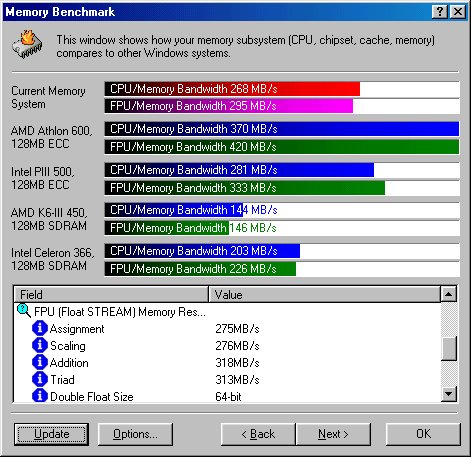Click the FPU/Memory Bandwidth 333 MB/s bar
471x457 pixels.
tap(245, 188)
